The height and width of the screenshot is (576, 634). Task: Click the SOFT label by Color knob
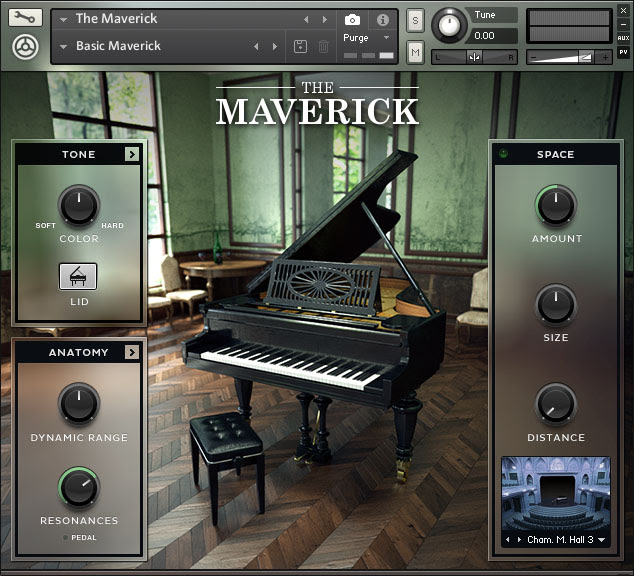pos(45,226)
